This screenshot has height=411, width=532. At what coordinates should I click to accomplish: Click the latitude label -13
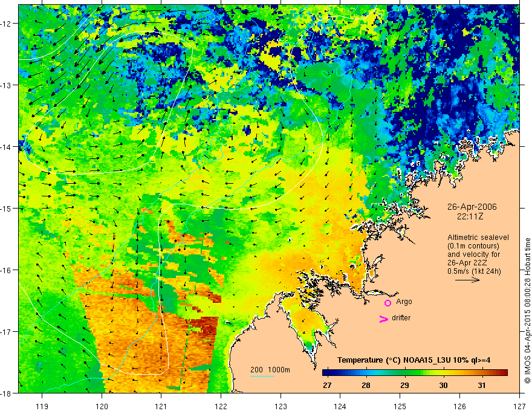click(x=6, y=85)
